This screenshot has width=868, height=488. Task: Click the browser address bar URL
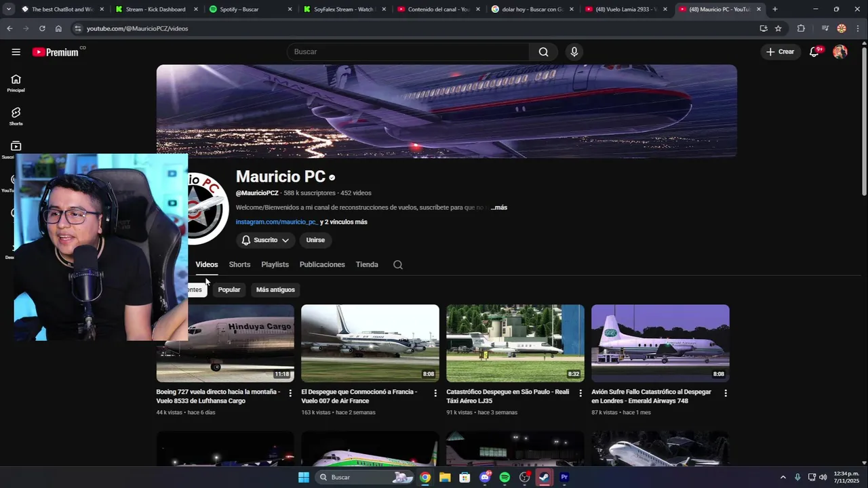pyautogui.click(x=138, y=28)
